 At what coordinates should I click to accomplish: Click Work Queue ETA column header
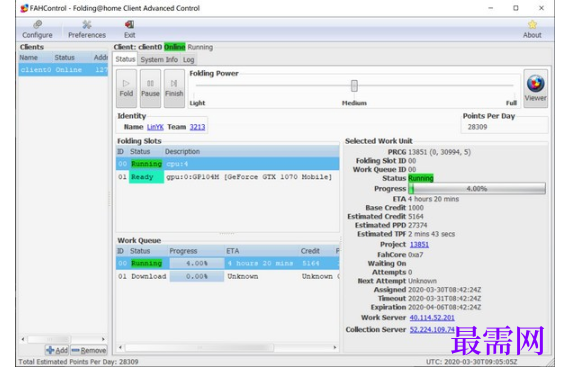(x=262, y=251)
